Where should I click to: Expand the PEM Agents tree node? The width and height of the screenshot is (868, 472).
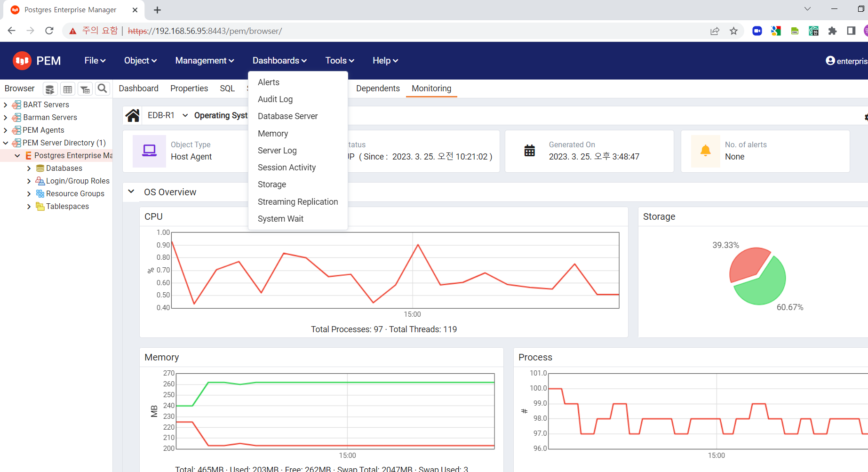pyautogui.click(x=6, y=130)
